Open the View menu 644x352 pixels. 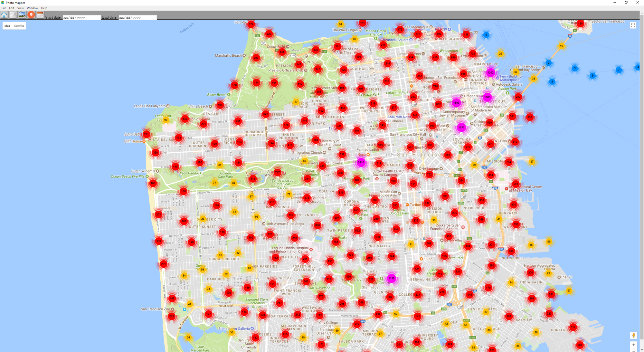(20, 8)
